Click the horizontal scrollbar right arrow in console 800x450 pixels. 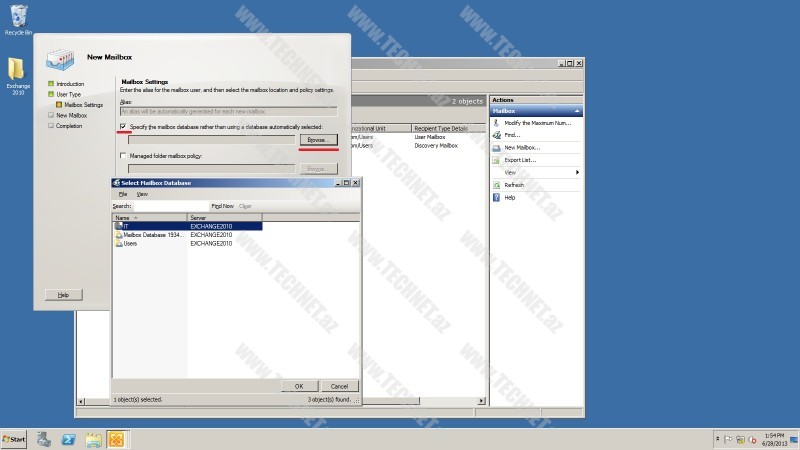pos(481,401)
